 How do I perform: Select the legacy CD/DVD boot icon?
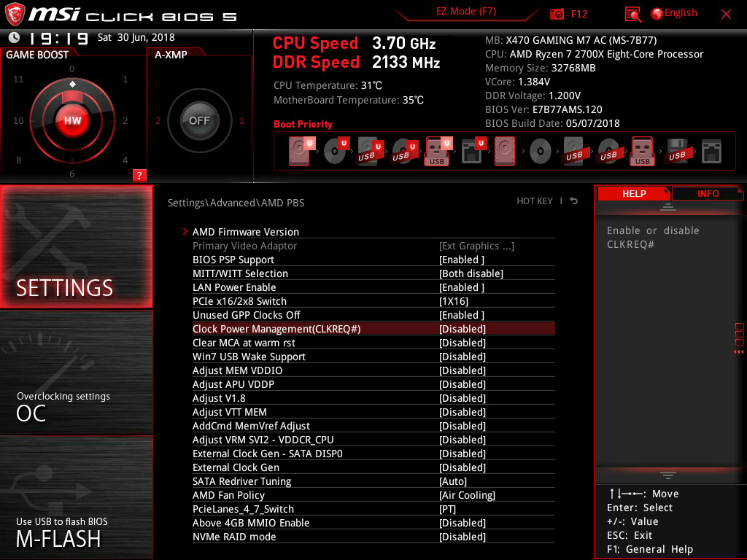(x=541, y=152)
